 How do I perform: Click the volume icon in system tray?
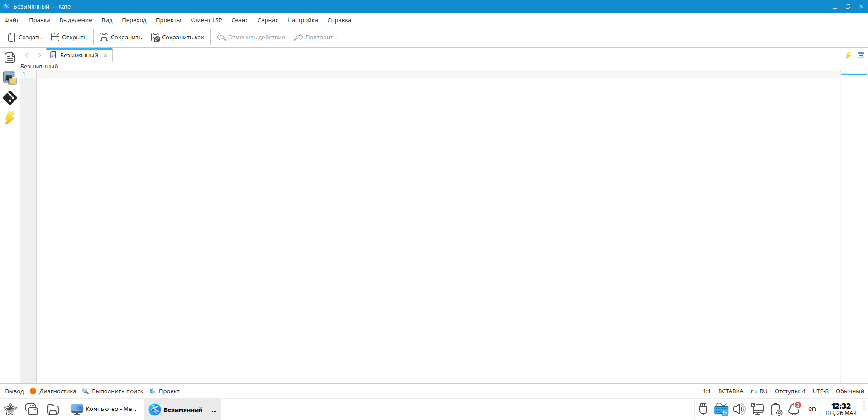739,410
